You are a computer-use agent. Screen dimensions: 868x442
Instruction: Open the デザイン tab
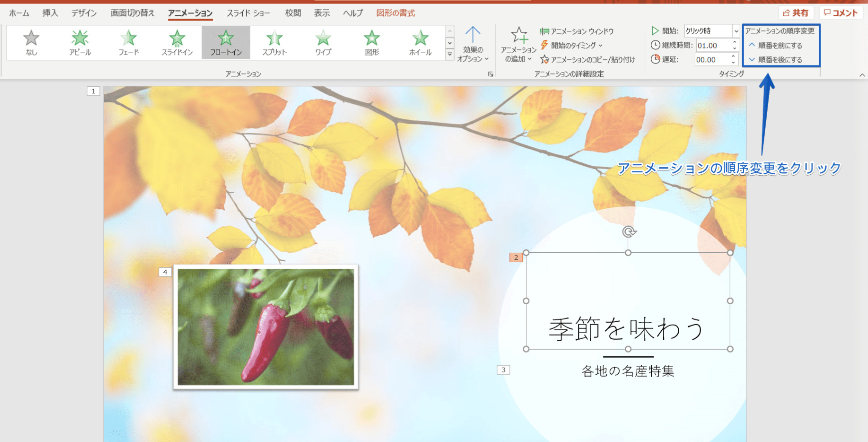[x=84, y=13]
